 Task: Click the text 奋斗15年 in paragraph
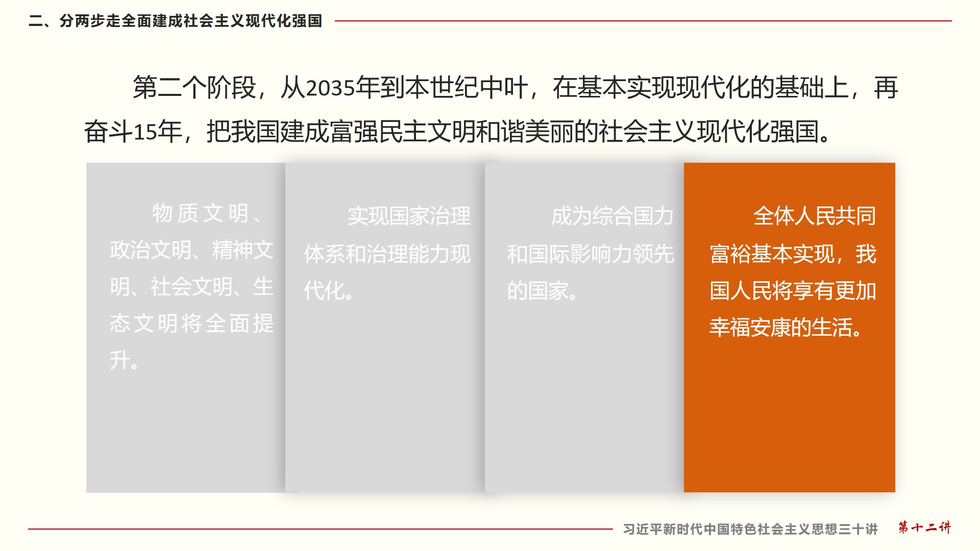click(x=133, y=132)
